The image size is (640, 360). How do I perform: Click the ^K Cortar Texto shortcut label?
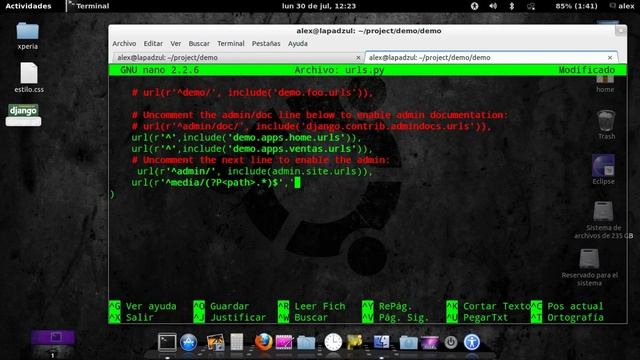[x=488, y=306]
